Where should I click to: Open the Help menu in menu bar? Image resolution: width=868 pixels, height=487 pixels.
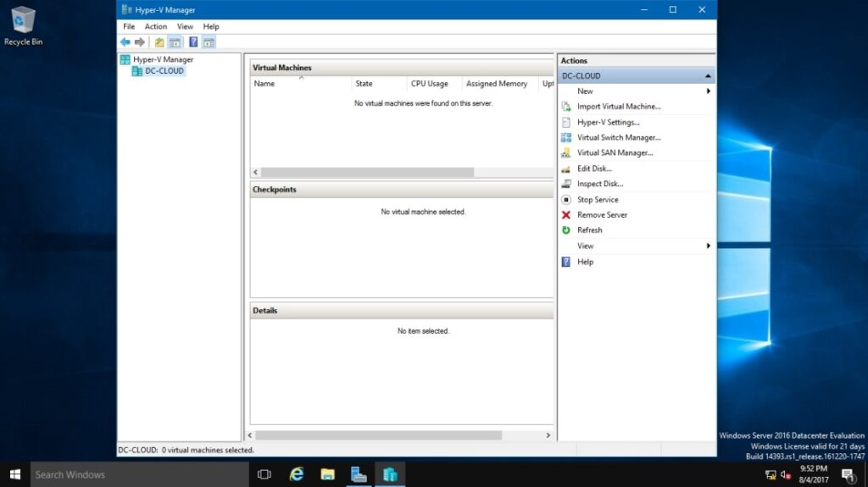point(211,26)
